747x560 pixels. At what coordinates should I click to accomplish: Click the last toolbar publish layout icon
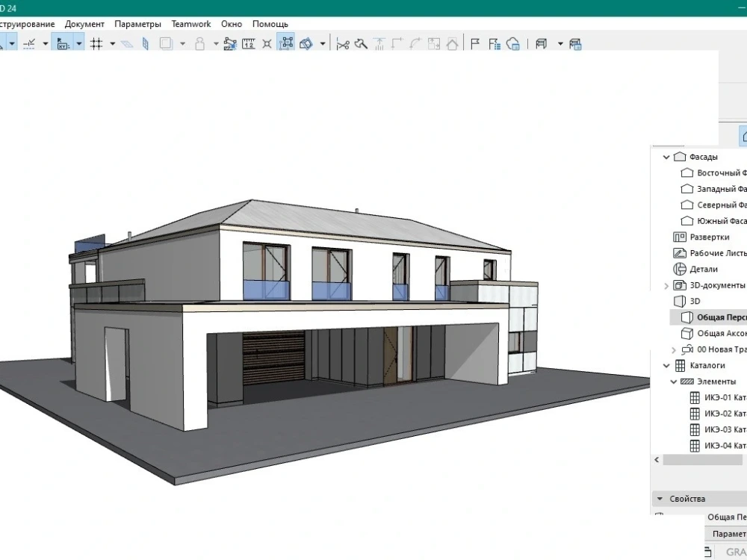pos(575,44)
